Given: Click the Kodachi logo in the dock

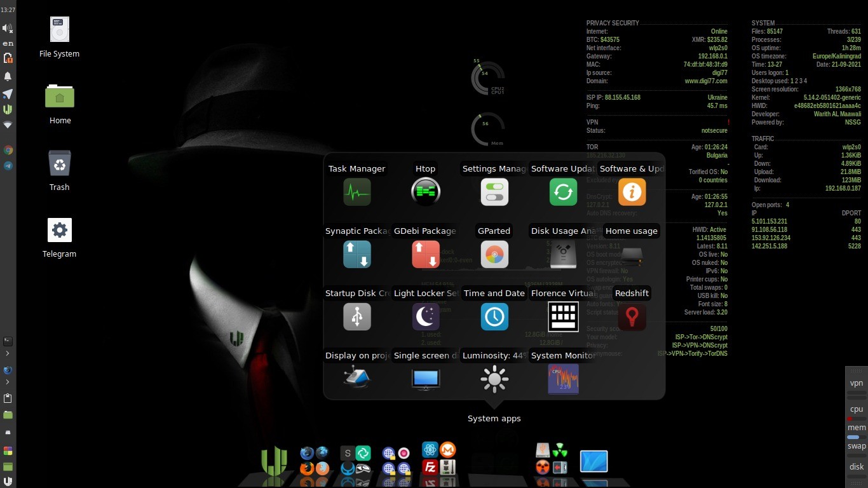Looking at the screenshot, I should [275, 461].
